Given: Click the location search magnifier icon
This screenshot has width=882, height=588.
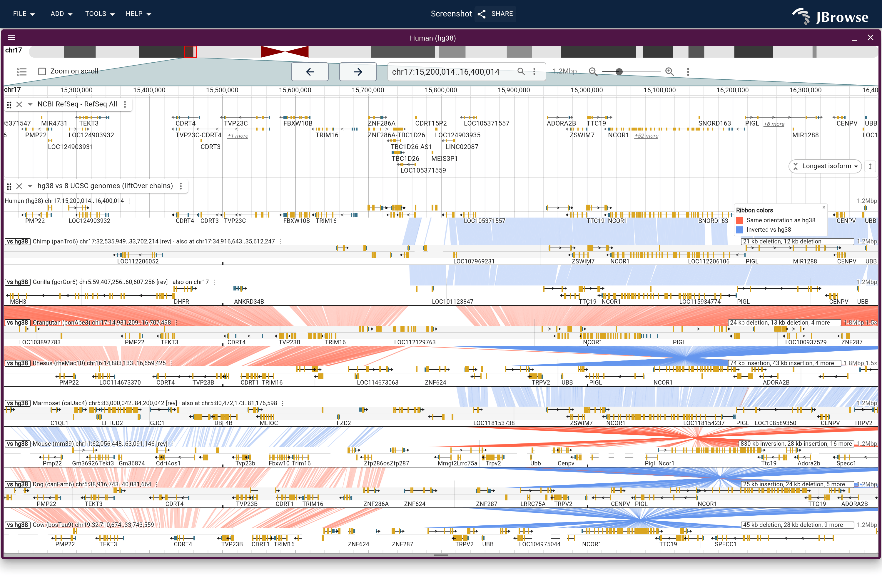Looking at the screenshot, I should pyautogui.click(x=521, y=71).
